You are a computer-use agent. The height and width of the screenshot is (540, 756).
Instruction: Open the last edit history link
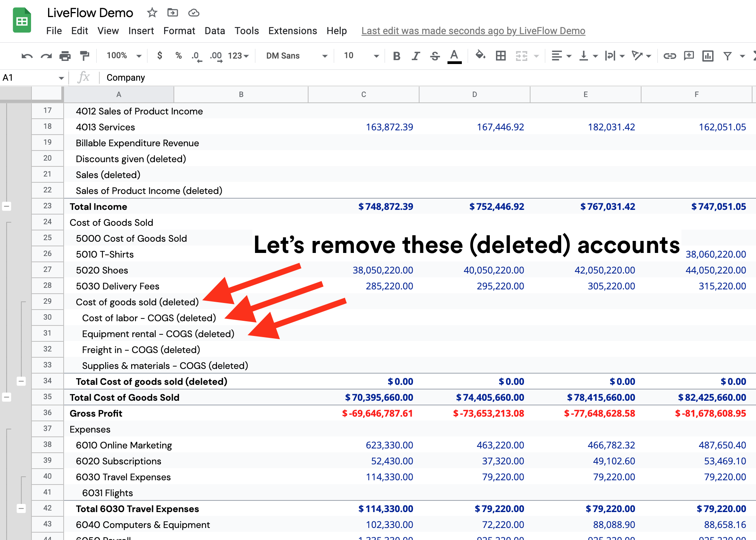tap(473, 31)
